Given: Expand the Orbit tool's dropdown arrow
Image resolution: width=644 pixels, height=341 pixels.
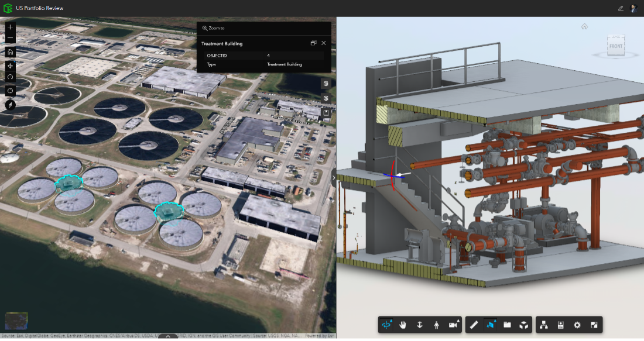Looking at the screenshot, I should (x=390, y=320).
